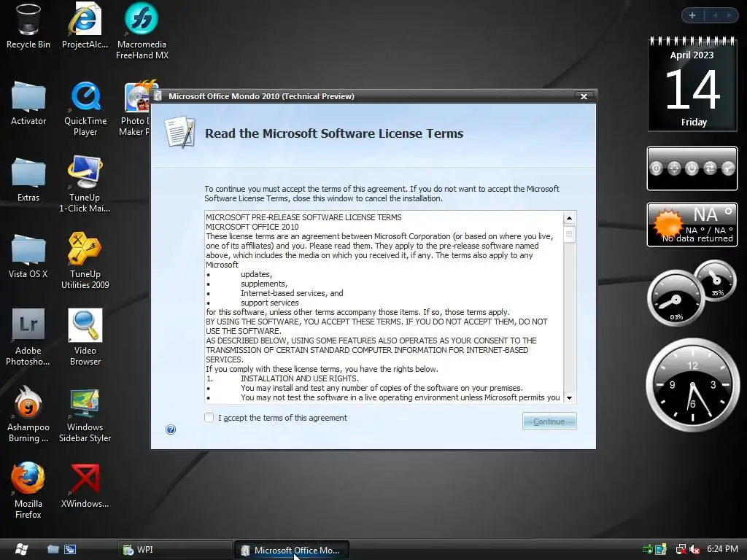The width and height of the screenshot is (747, 560).
Task: Launch Macromedia FreeHand MX shortcut
Action: [142, 31]
